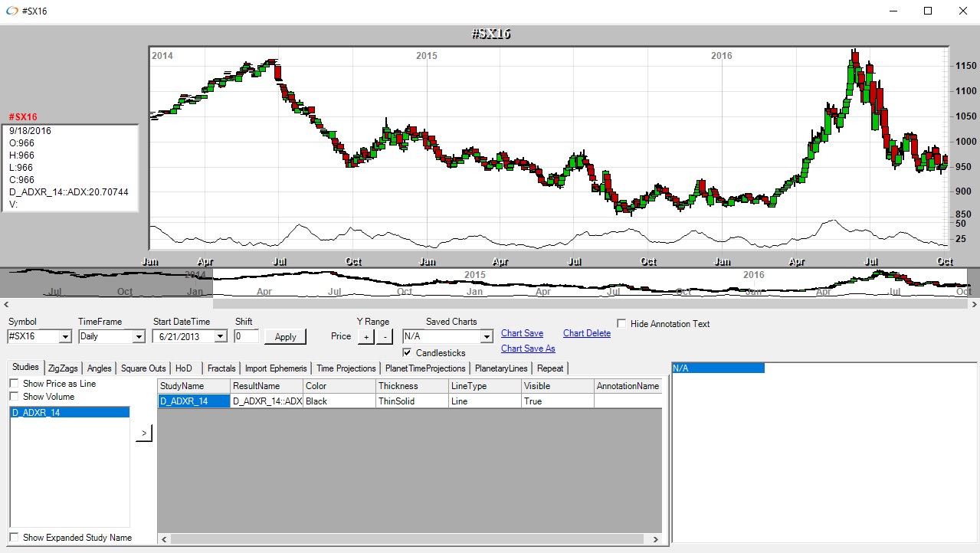
Task: Expand the Saved Charts dropdown
Action: 486,337
